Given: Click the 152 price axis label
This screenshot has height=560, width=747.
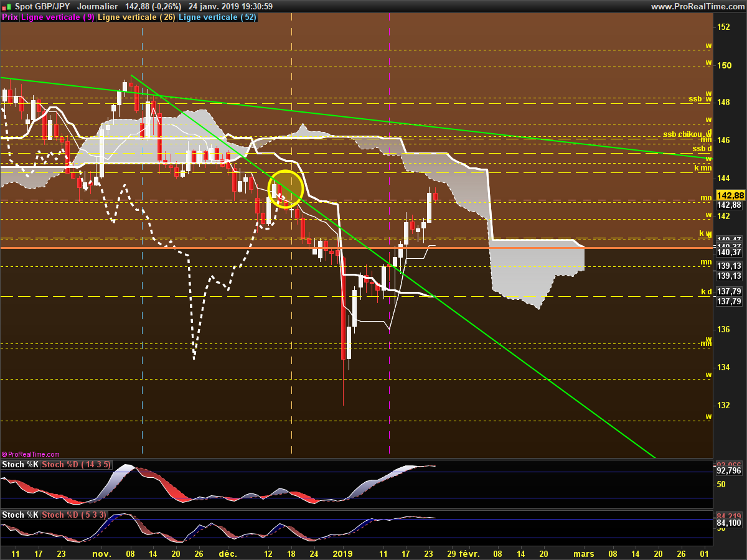Looking at the screenshot, I should (724, 27).
